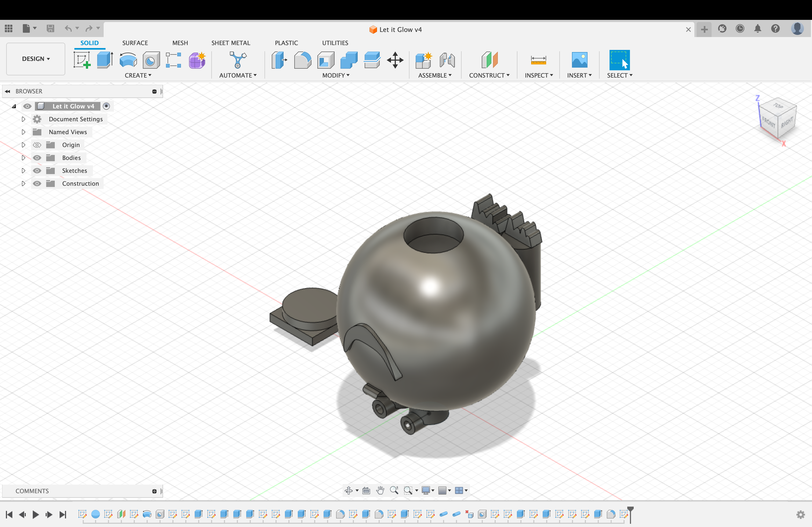The height and width of the screenshot is (527, 812).
Task: Open the MODIFY dropdown menu
Action: point(335,76)
